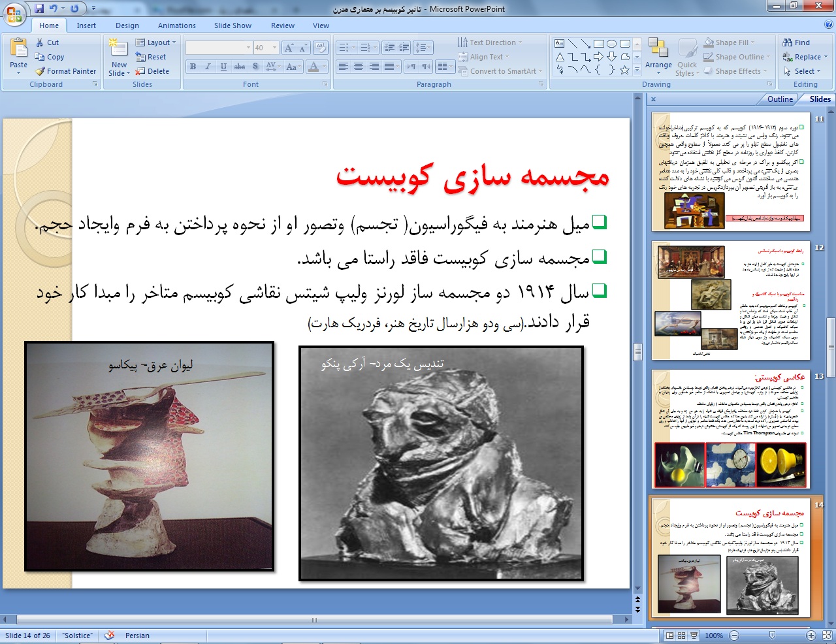836x644 pixels.
Task: Toggle Underline formatting
Action: (x=223, y=67)
